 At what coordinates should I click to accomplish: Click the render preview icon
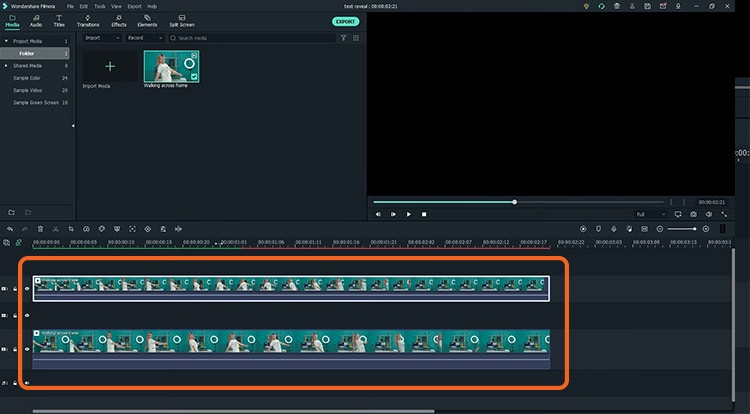click(583, 229)
